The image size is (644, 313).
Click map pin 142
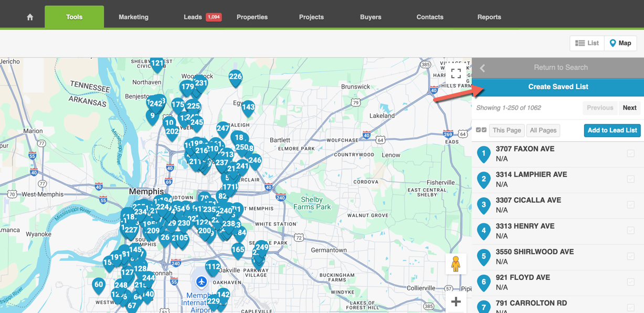(224, 295)
